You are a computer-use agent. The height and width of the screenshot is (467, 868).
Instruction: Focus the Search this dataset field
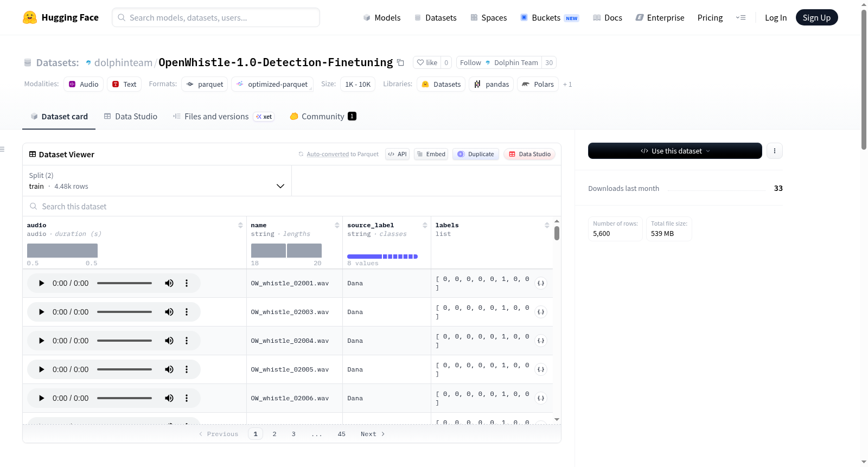[x=292, y=206]
